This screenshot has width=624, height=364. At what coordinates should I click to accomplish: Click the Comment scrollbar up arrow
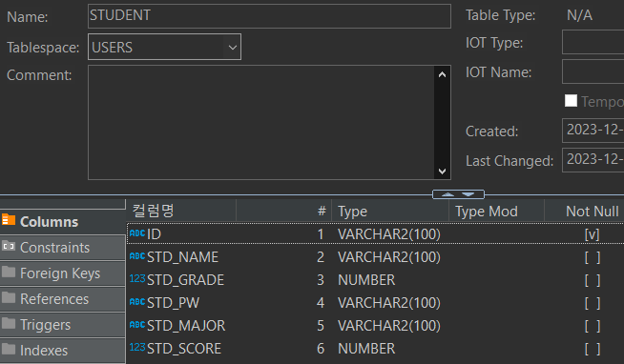point(442,74)
